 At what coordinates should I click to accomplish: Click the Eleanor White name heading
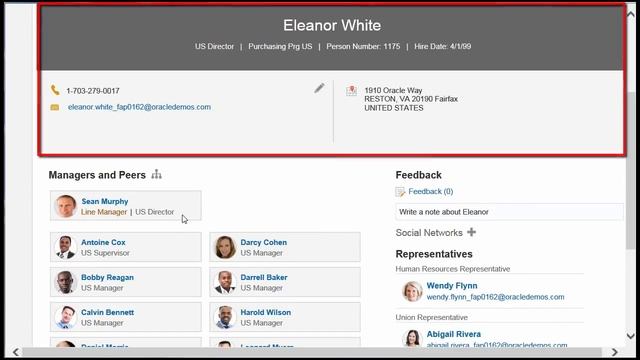pos(332,25)
